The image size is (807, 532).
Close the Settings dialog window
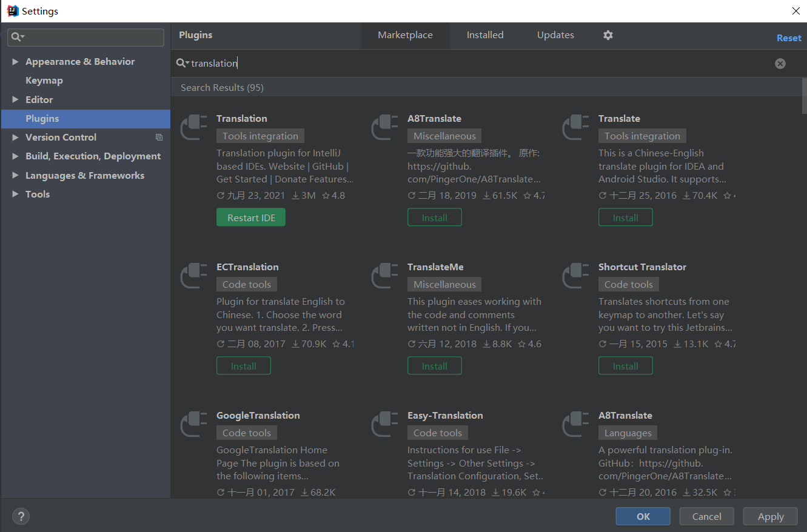point(796,11)
